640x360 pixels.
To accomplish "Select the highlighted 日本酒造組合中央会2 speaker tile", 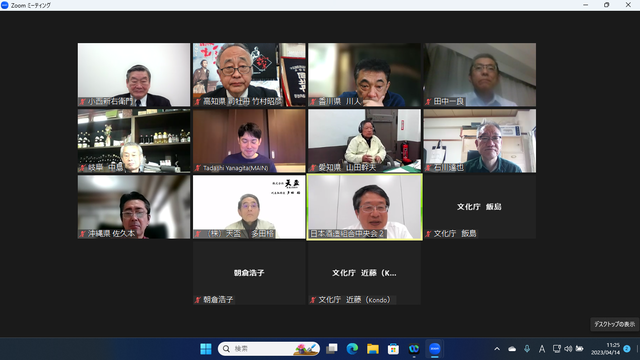I will pyautogui.click(x=364, y=207).
